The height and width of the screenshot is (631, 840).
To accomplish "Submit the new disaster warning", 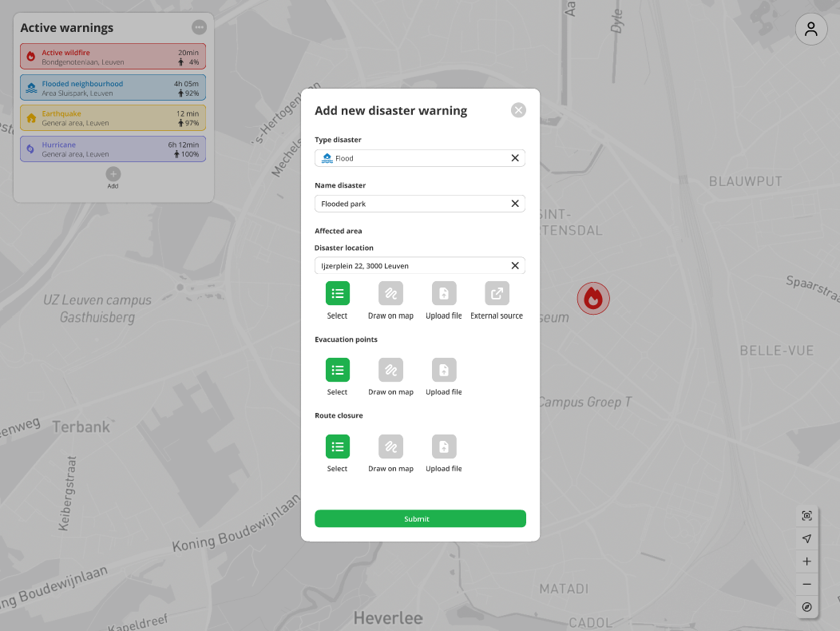I will tap(420, 518).
